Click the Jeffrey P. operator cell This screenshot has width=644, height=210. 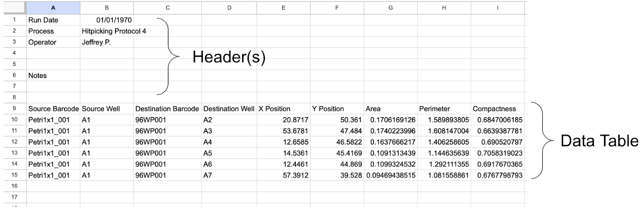click(x=107, y=42)
